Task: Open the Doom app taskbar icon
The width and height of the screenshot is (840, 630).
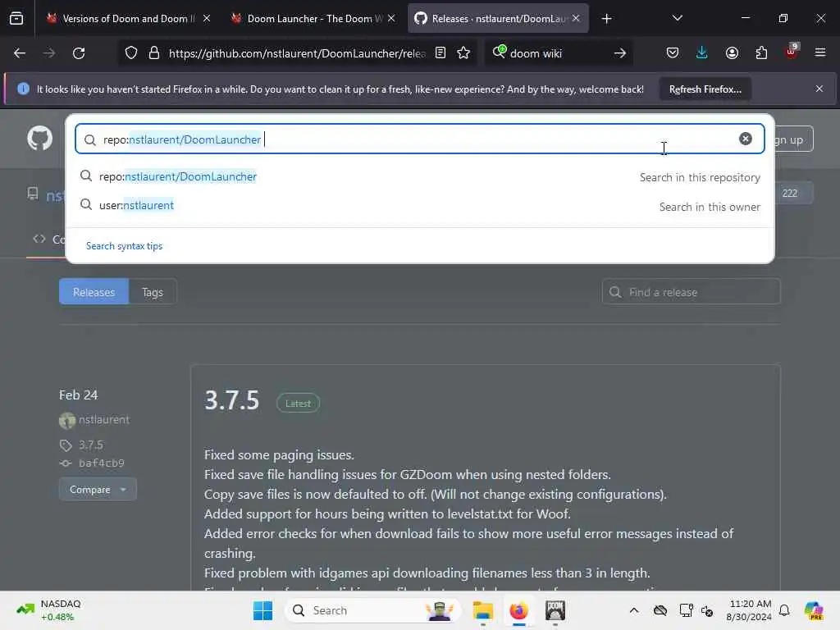Action: click(555, 610)
